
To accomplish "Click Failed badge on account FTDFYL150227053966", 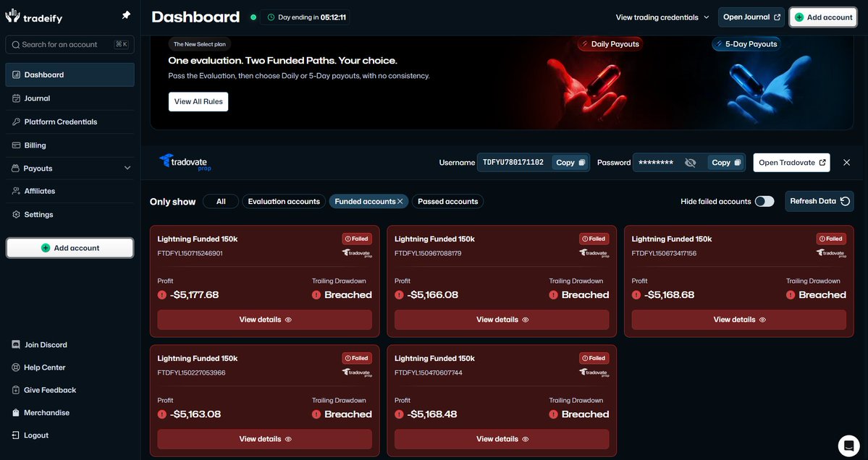I will pyautogui.click(x=356, y=358).
